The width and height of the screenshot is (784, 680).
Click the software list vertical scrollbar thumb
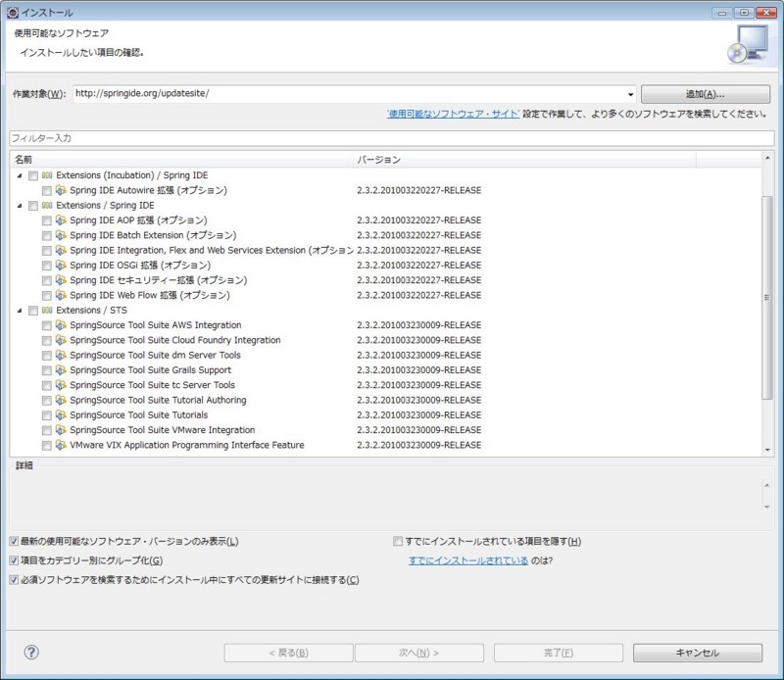click(x=767, y=298)
